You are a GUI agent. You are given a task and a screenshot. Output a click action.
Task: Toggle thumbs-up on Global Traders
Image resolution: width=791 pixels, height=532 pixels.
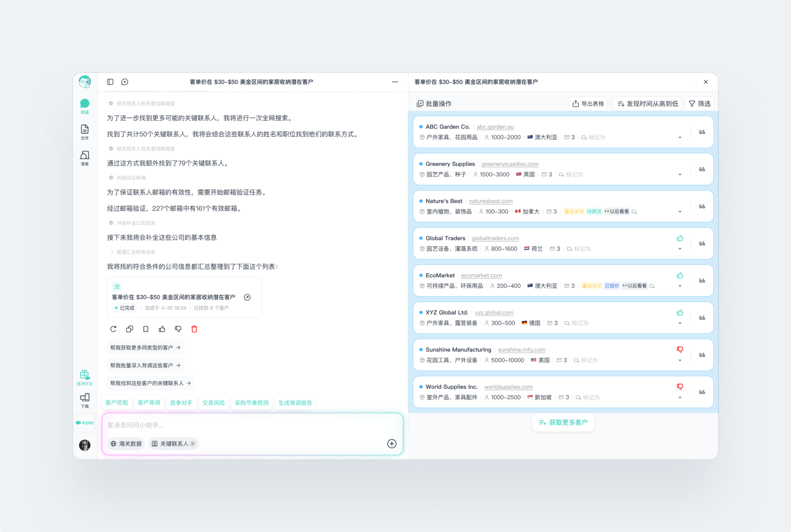pos(680,238)
